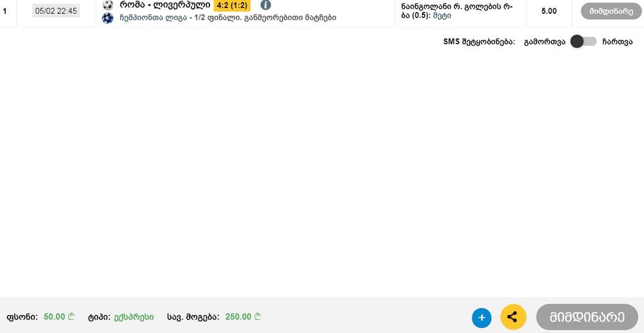This screenshot has width=644, height=333.
Task: Click the 4:2 (1:2) score badge
Action: click(x=232, y=5)
